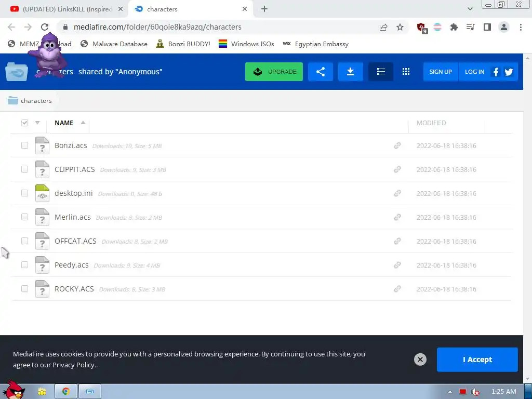This screenshot has width=532, height=399.
Task: Click the address bar URL
Action: [x=157, y=27]
